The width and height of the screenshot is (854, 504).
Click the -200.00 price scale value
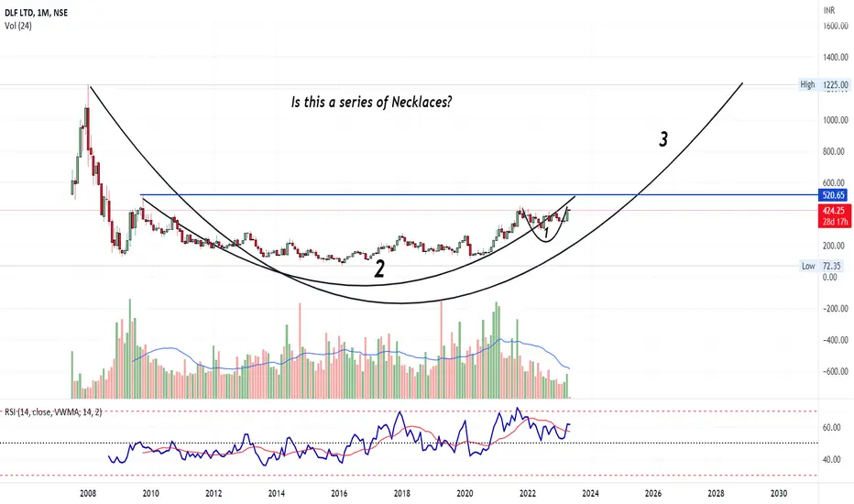[x=836, y=309]
